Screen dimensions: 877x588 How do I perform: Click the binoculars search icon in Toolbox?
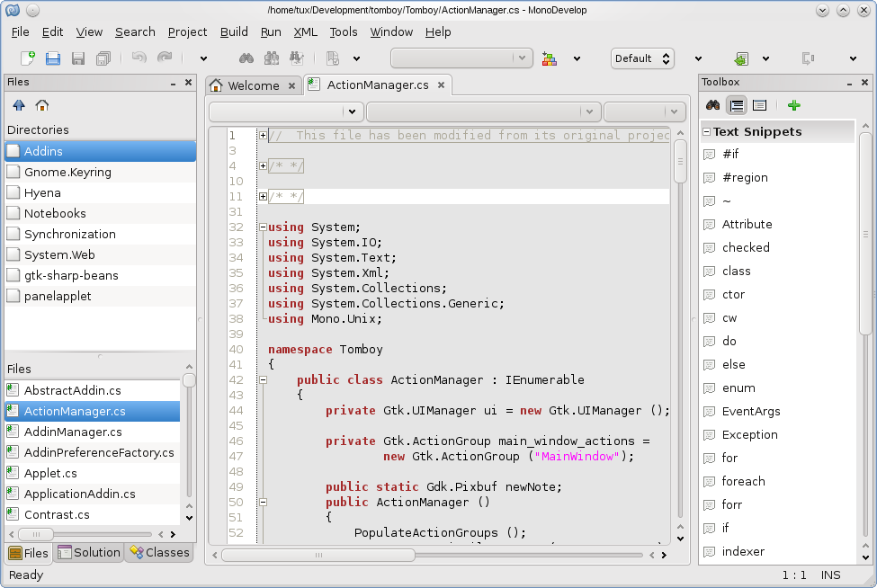(x=711, y=105)
